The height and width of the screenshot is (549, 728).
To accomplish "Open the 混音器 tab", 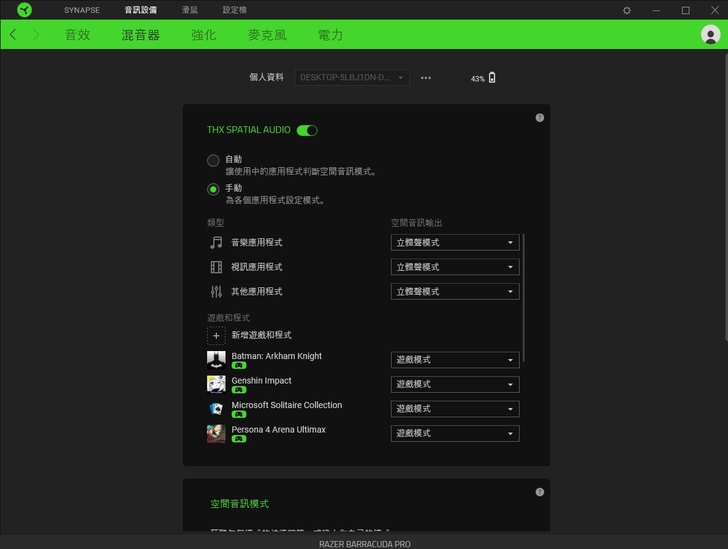I will (141, 35).
